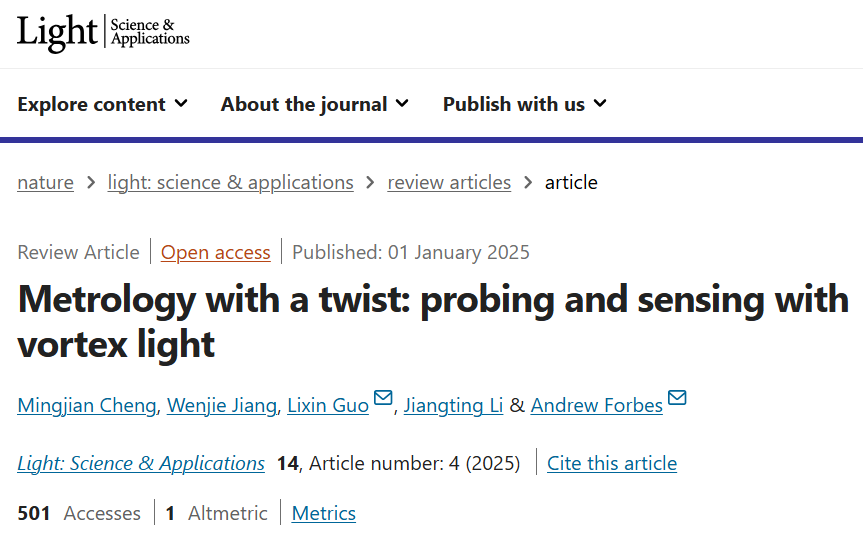Click envelope icon next to Andrew Forbes

point(677,399)
